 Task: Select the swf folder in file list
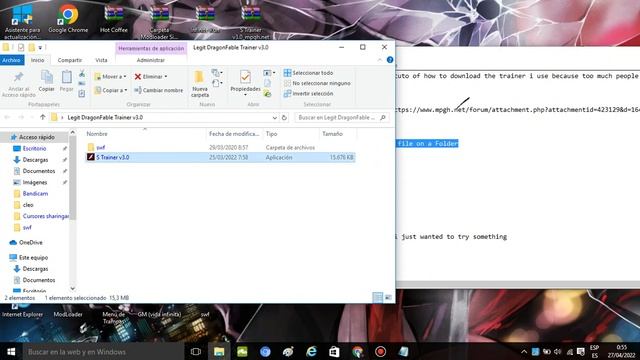100,147
